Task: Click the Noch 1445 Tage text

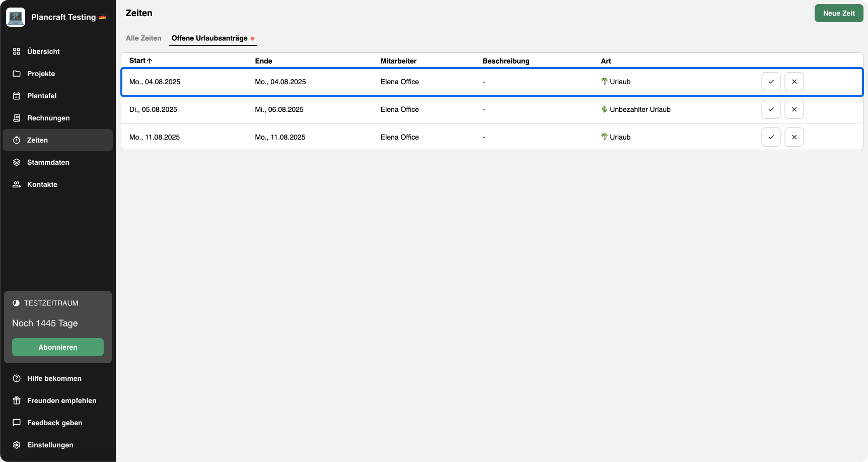Action: (x=45, y=323)
